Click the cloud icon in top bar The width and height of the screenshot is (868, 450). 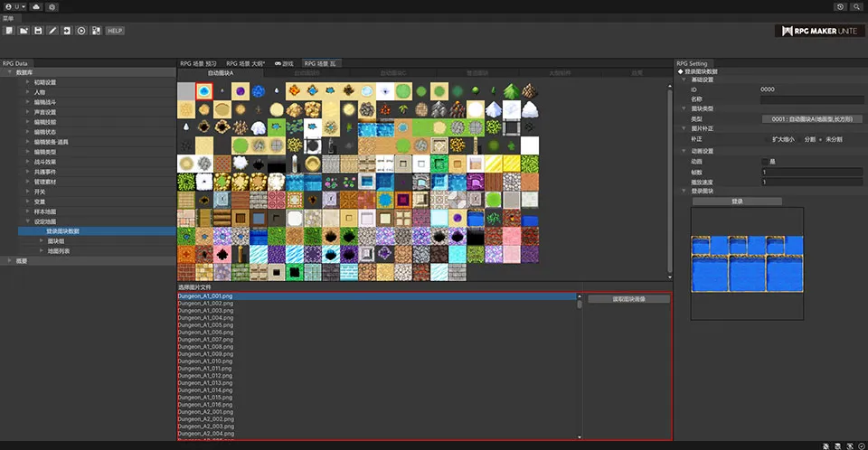click(35, 6)
